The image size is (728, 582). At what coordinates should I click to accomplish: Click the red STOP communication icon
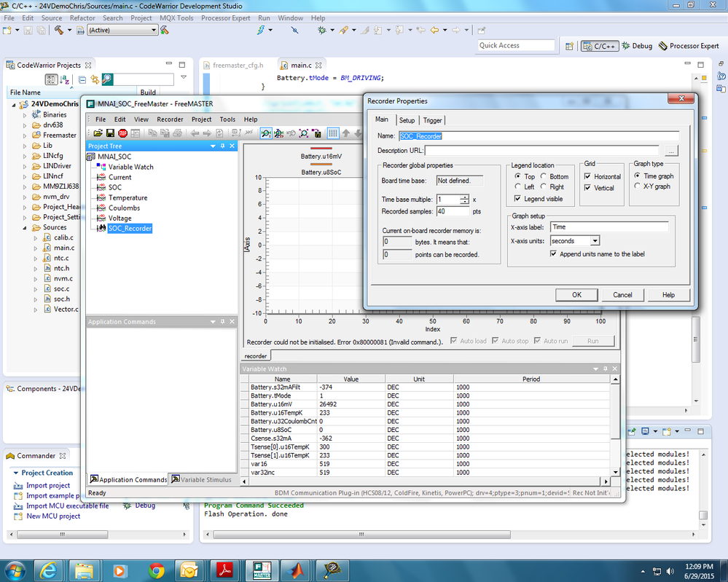(x=122, y=133)
